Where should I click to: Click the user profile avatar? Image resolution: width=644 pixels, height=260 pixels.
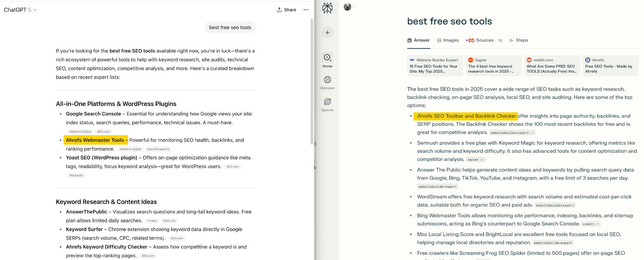pos(347,7)
